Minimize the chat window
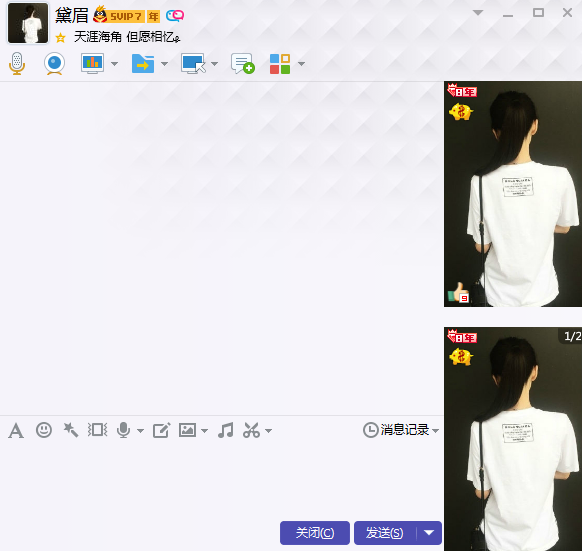 click(508, 15)
